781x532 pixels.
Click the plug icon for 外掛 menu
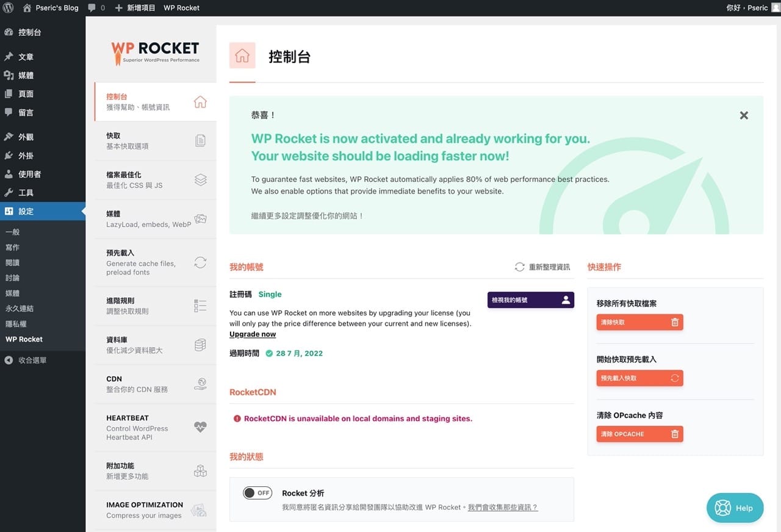[9, 156]
